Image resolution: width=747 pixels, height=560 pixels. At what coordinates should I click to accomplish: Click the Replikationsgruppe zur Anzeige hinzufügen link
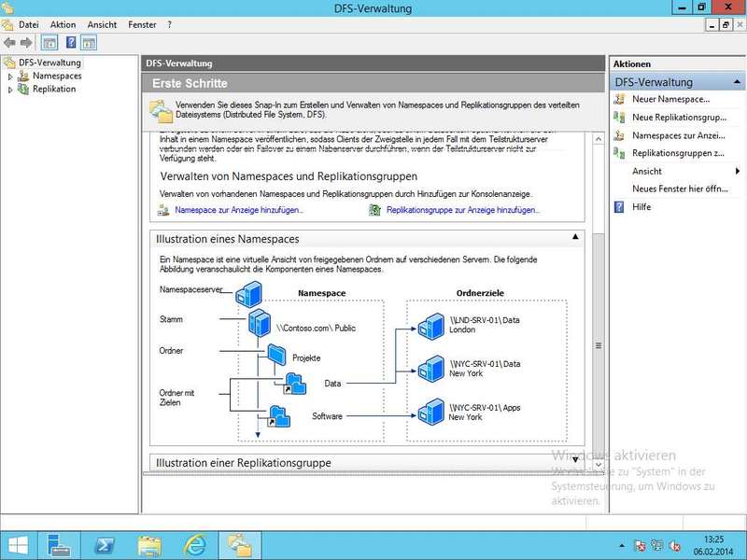click(462, 211)
